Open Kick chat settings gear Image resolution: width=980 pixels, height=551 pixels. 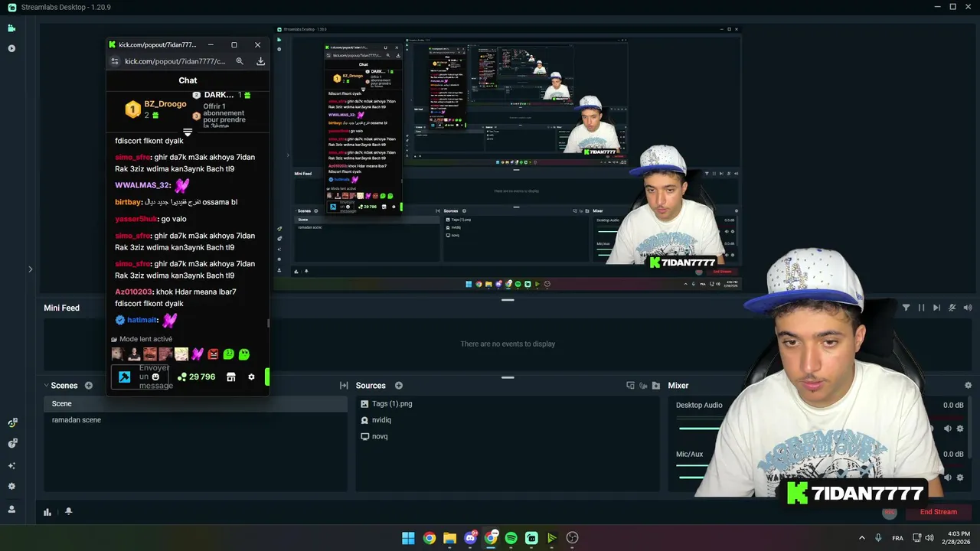[x=251, y=377]
